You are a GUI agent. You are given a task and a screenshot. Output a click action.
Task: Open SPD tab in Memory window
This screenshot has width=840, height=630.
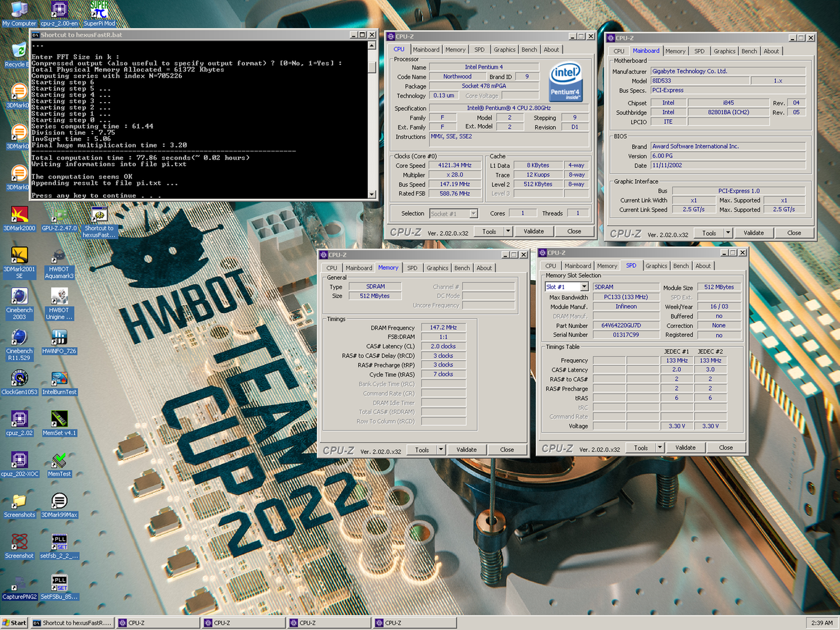(412, 268)
